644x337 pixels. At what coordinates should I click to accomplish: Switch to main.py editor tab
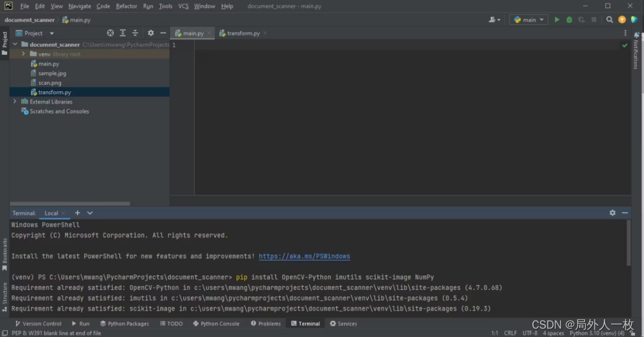click(x=193, y=33)
